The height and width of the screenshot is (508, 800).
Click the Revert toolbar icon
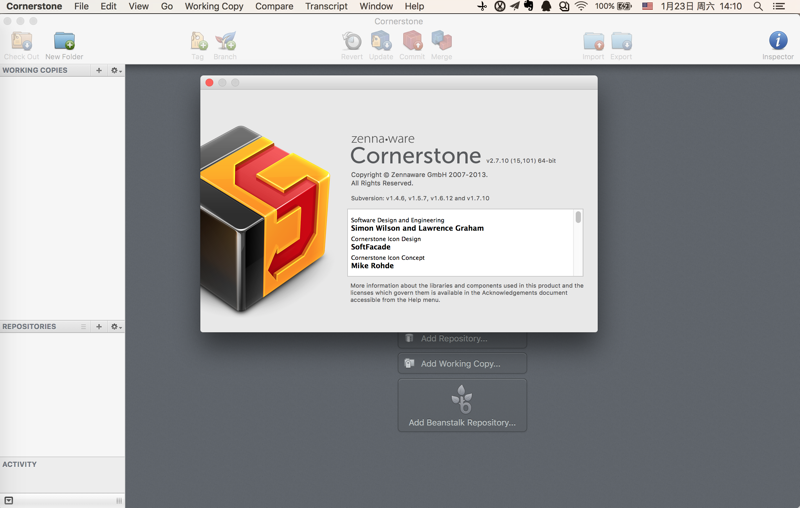pos(352,45)
